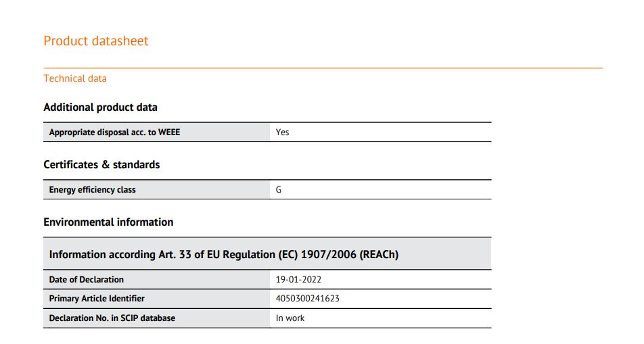Click the Date of Declaration label
644x344 pixels.
tap(87, 280)
